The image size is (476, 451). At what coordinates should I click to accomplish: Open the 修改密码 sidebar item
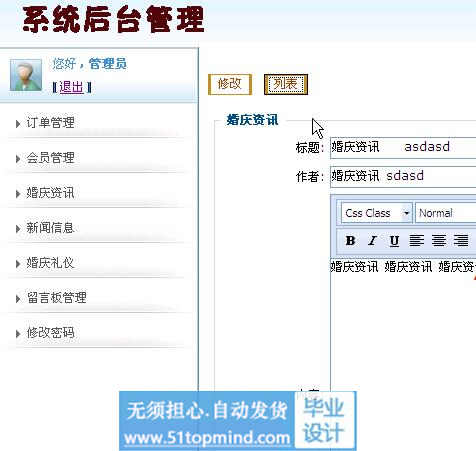tap(50, 333)
